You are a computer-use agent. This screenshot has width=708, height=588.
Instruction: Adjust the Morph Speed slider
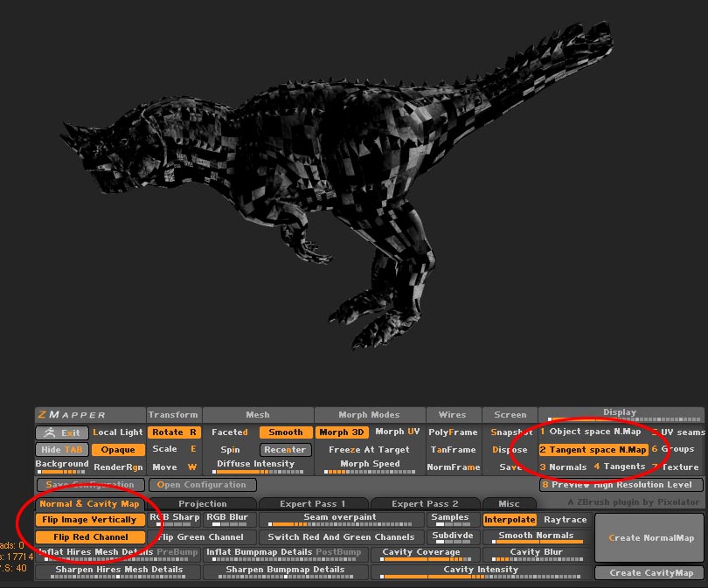(370, 467)
